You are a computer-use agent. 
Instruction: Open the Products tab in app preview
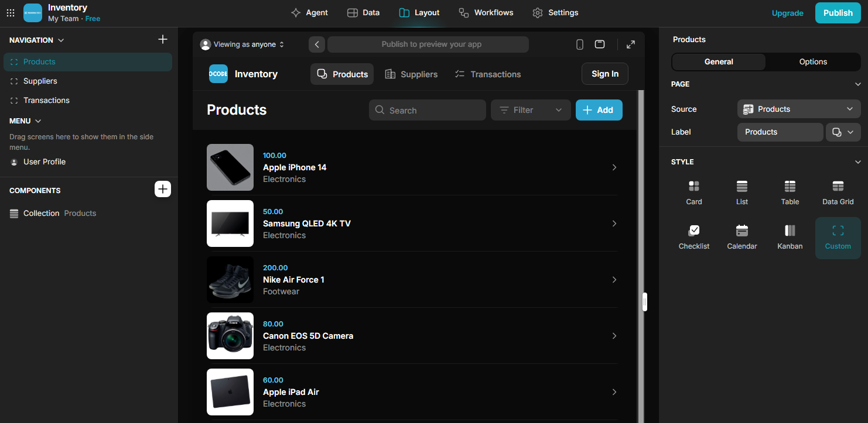click(x=342, y=74)
